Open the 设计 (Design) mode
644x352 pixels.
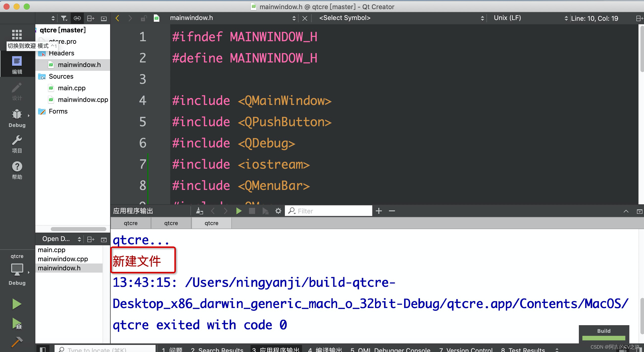tap(17, 91)
